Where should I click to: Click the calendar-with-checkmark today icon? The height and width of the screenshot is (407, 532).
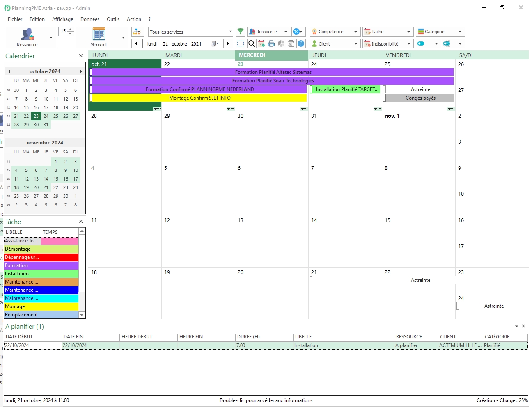pos(261,43)
